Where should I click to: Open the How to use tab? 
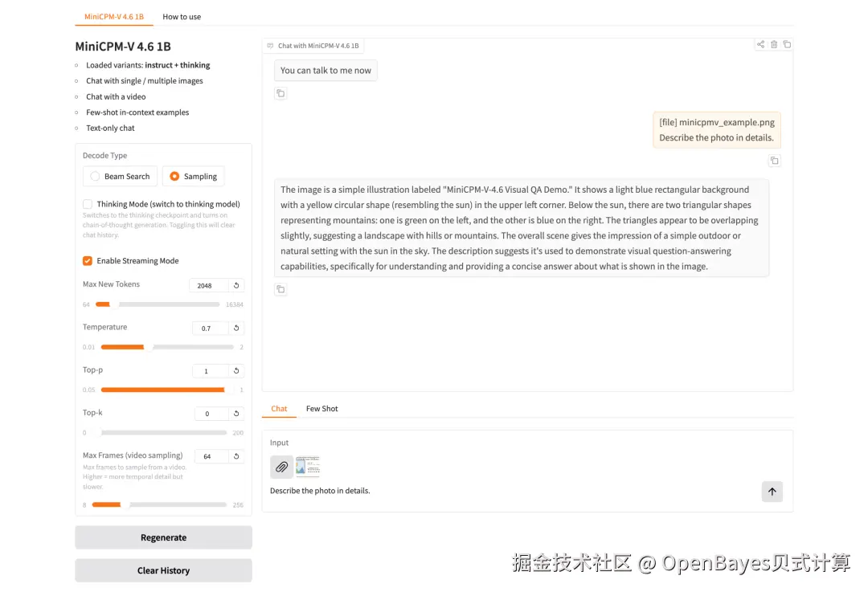182,17
